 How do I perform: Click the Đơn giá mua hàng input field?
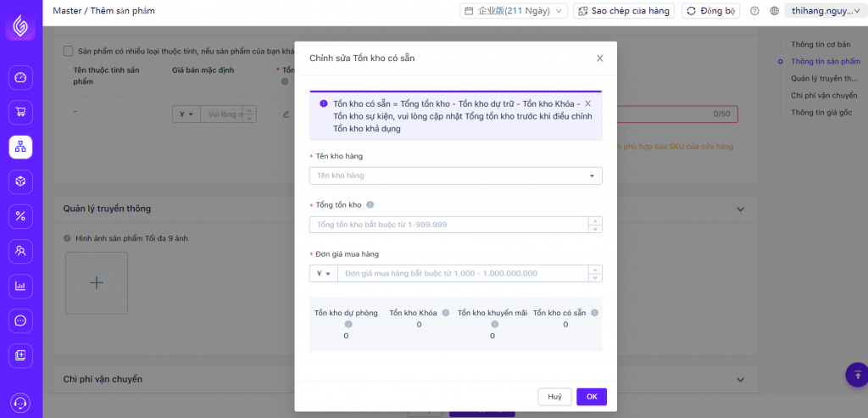coord(463,274)
